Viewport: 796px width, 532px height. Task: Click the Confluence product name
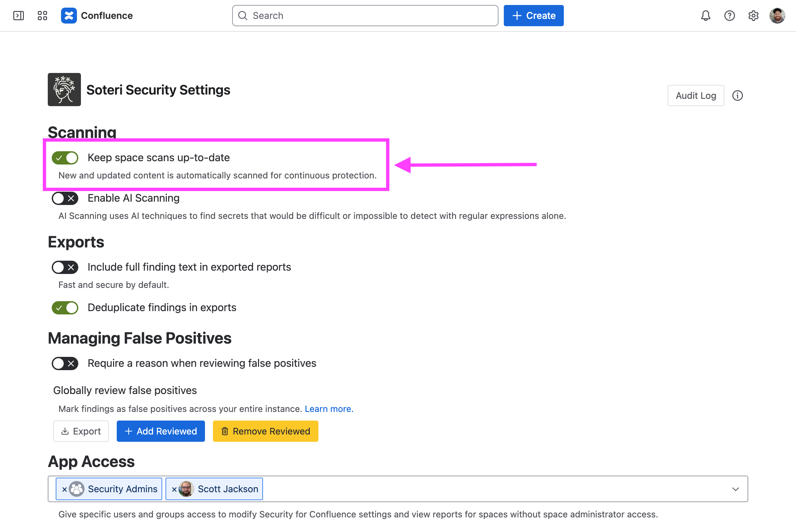tap(106, 16)
